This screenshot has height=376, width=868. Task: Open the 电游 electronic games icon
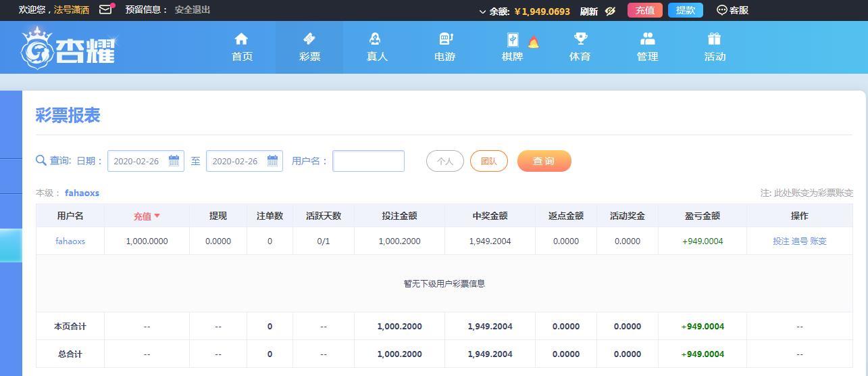(445, 39)
